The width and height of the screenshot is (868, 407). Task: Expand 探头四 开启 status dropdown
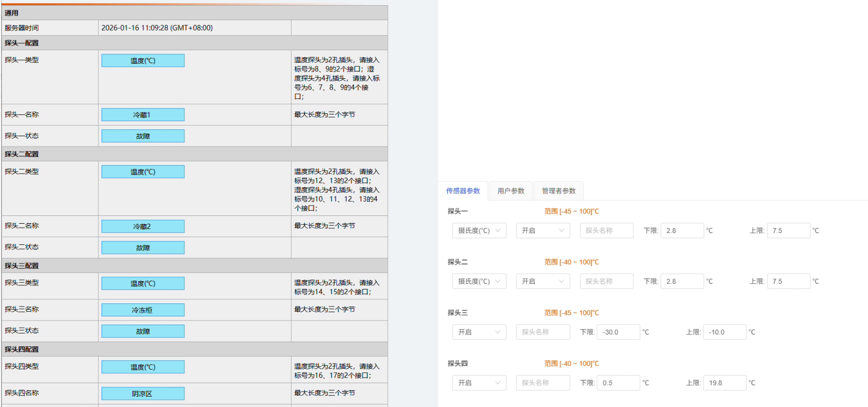(479, 383)
